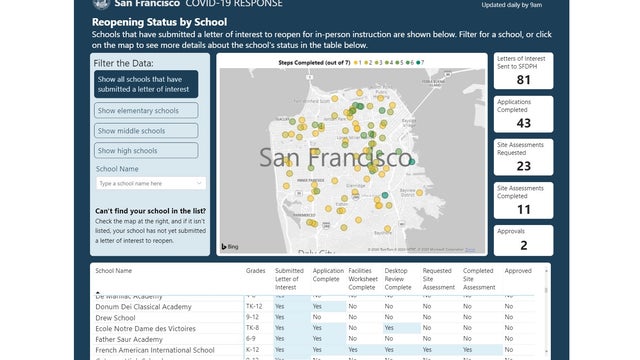Click legend swatch for 1 step completed

(x=356, y=63)
